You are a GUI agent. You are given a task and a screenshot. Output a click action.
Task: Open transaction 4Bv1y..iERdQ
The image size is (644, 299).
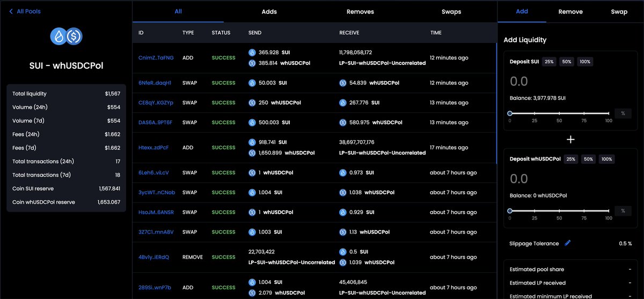pyautogui.click(x=153, y=257)
